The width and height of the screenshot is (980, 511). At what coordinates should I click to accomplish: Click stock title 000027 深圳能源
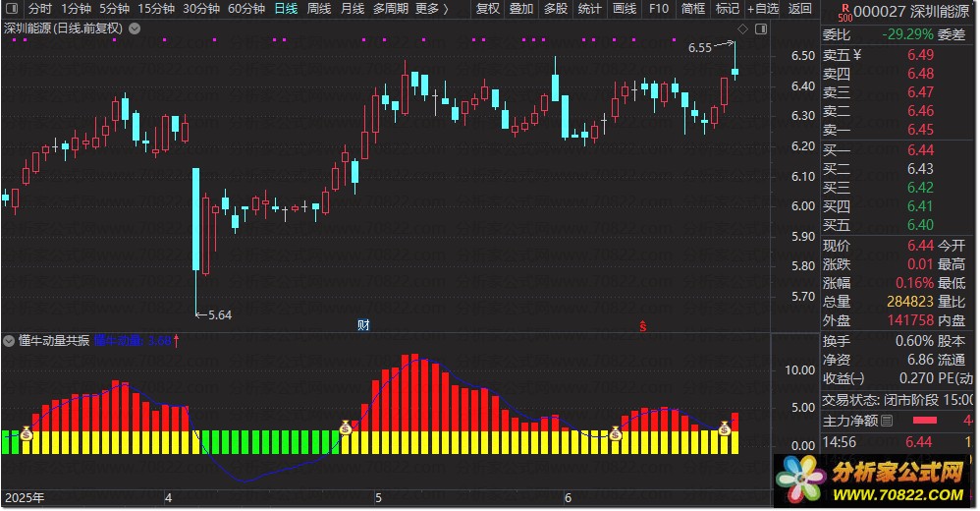(910, 11)
